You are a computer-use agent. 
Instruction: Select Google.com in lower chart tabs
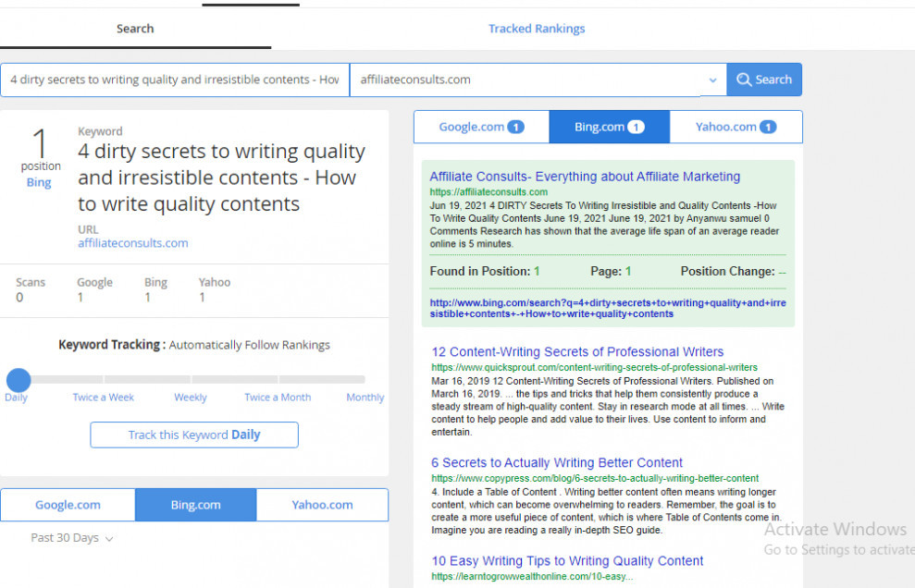pyautogui.click(x=68, y=505)
